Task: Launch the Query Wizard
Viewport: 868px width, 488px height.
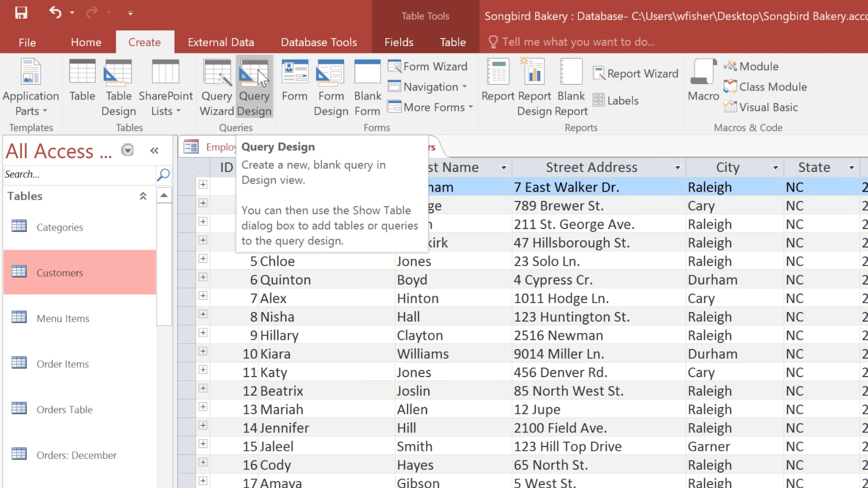Action: pyautogui.click(x=216, y=87)
